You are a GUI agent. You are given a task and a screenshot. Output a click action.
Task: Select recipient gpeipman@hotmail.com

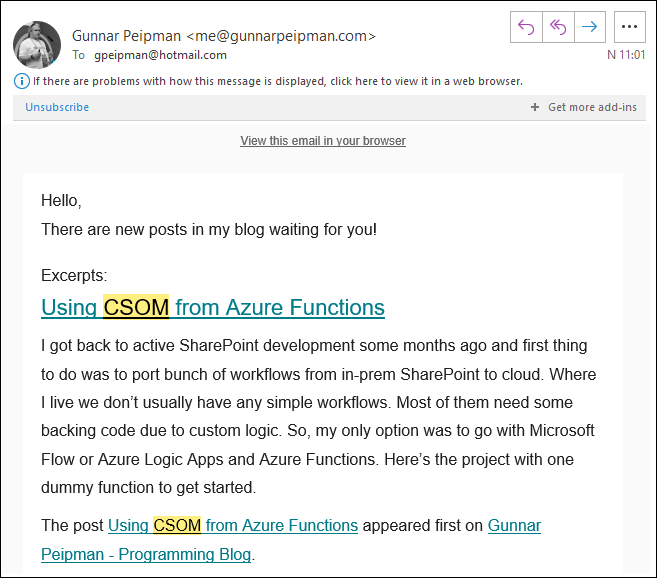tap(160, 55)
